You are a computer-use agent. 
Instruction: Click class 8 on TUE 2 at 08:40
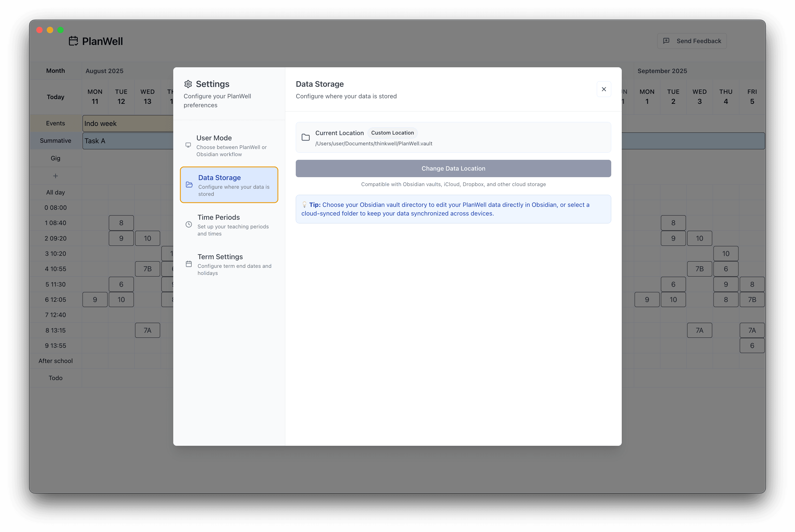[673, 223]
